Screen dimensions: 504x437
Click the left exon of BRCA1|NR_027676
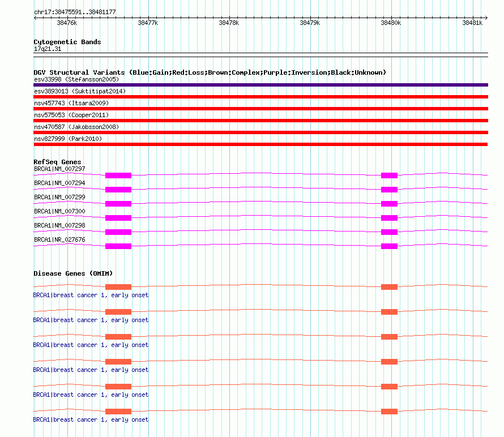pos(118,246)
